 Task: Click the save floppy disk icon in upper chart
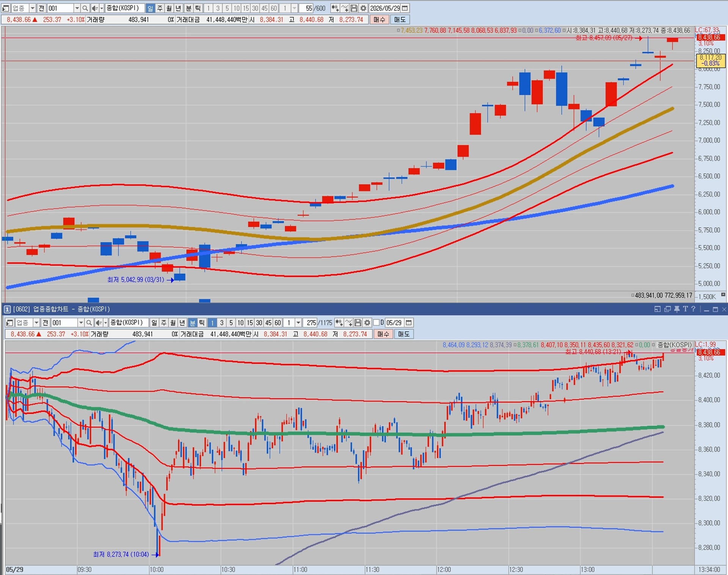click(x=354, y=8)
